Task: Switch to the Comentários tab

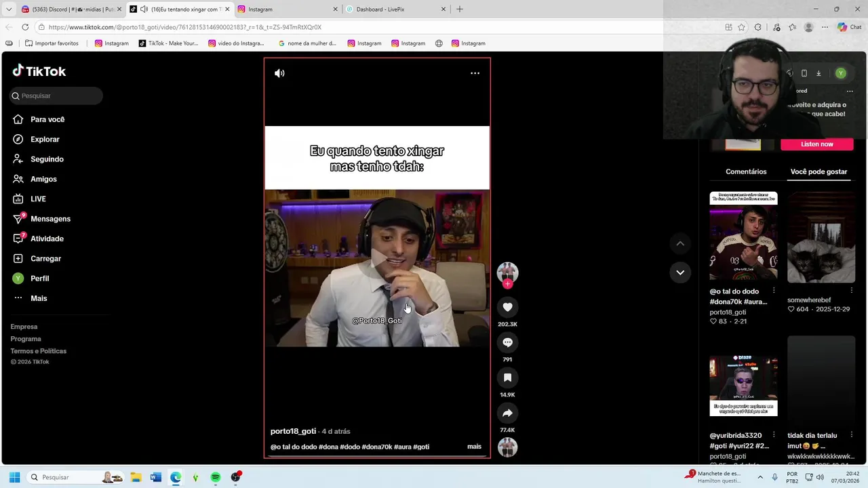Action: point(746,171)
